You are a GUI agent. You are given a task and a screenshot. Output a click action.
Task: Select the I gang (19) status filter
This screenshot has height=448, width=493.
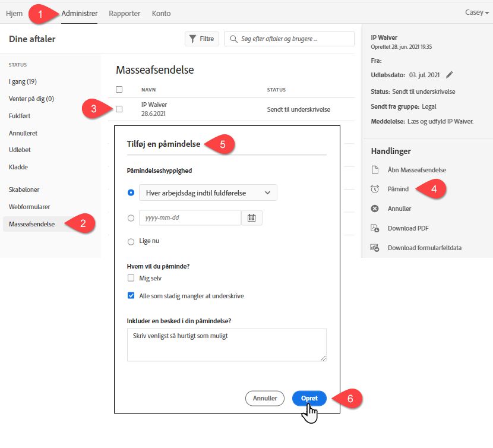pyautogui.click(x=23, y=81)
